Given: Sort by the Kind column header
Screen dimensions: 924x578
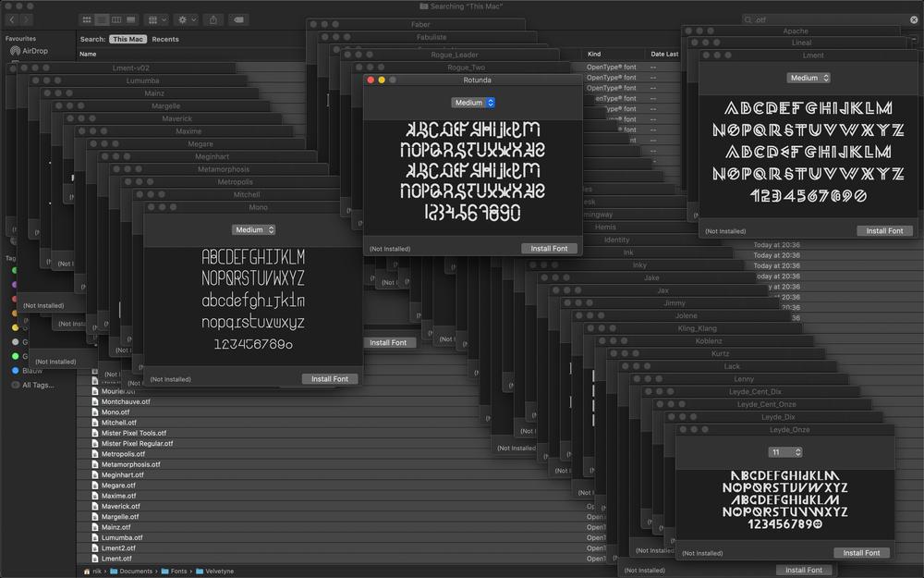Looking at the screenshot, I should pyautogui.click(x=594, y=55).
